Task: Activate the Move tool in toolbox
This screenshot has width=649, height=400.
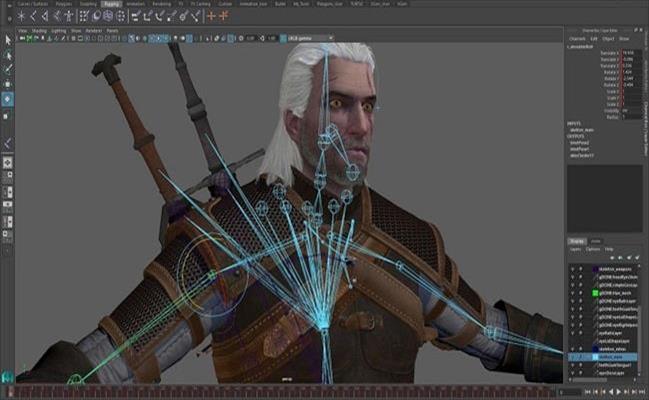Action: [x=7, y=84]
